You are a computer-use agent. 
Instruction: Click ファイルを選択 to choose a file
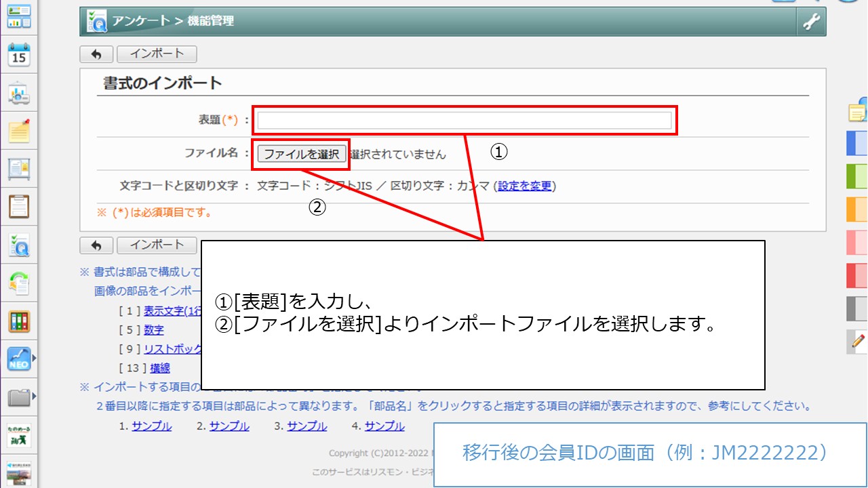click(x=301, y=154)
